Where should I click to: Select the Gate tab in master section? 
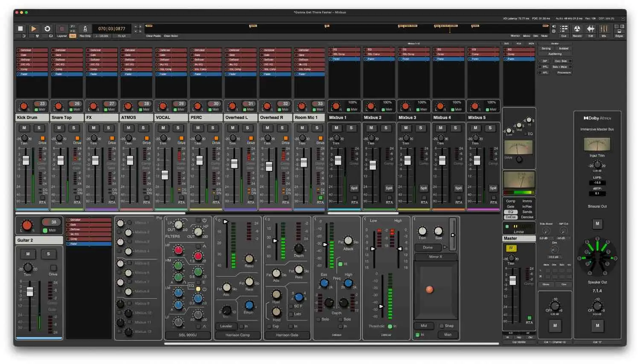click(511, 207)
